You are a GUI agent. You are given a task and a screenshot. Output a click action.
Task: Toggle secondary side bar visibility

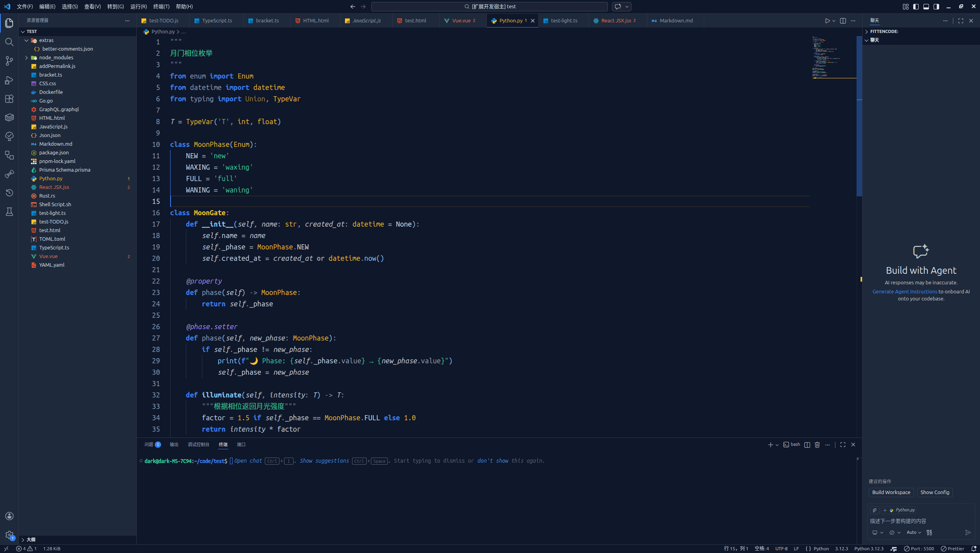coord(936,7)
